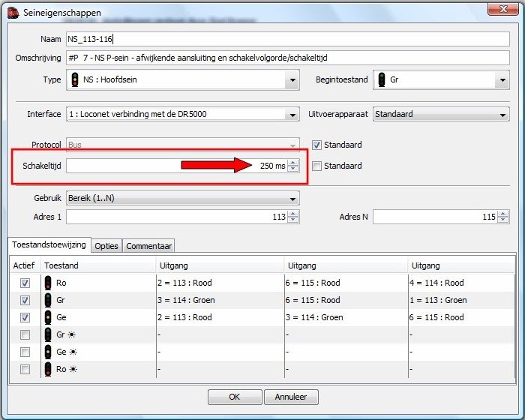
Task: Select cell '1 = 113 : Groen' in Gr row
Action: tap(461, 300)
